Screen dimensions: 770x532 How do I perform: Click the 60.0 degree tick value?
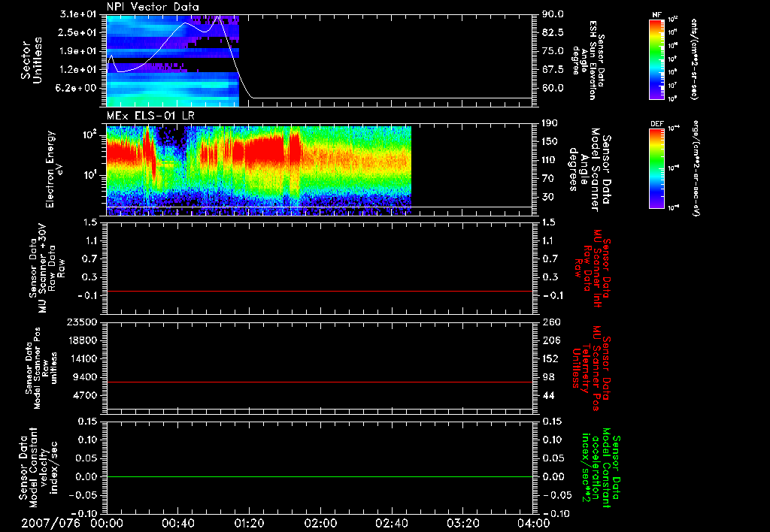coord(553,88)
